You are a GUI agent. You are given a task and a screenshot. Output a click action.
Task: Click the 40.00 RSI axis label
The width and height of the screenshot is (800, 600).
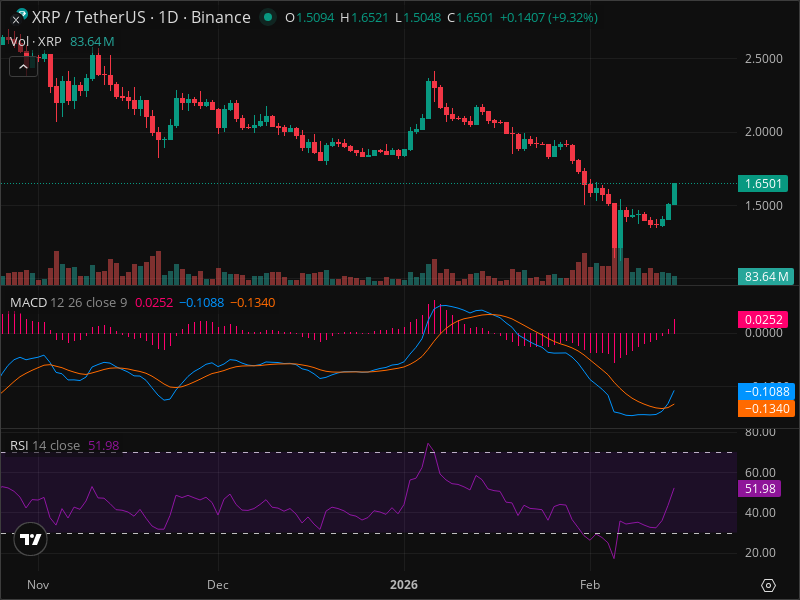760,513
